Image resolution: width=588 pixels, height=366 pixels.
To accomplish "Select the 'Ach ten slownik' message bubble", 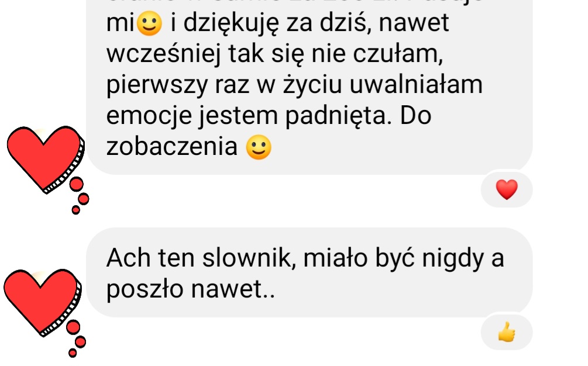I will pos(310,272).
